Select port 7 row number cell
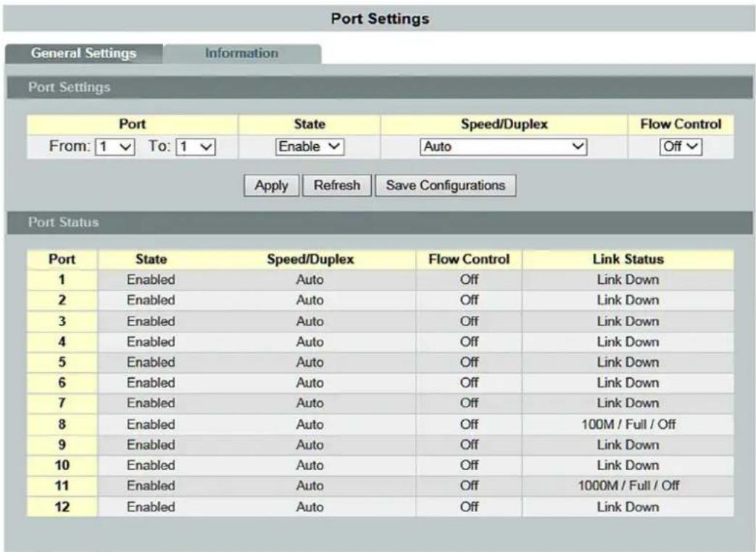The height and width of the screenshot is (552, 756). coord(62,403)
